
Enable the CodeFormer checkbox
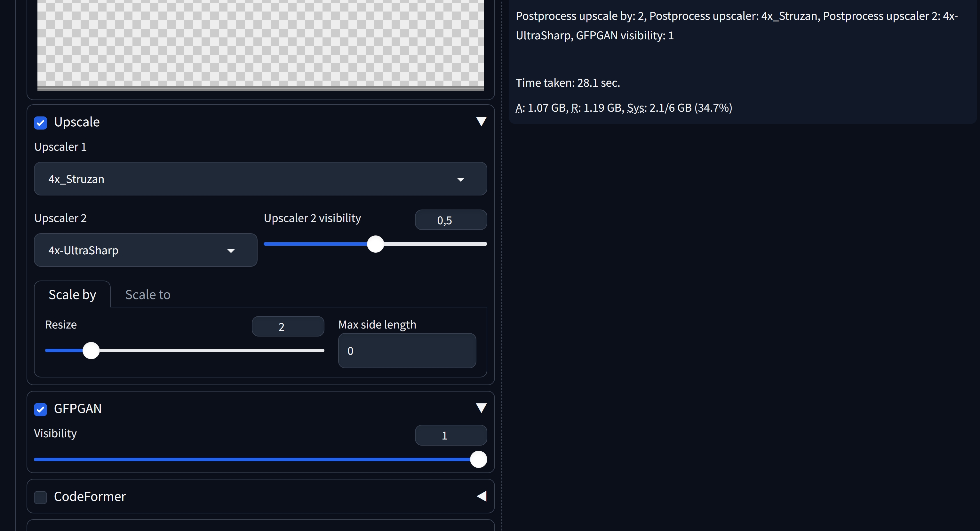click(x=40, y=497)
